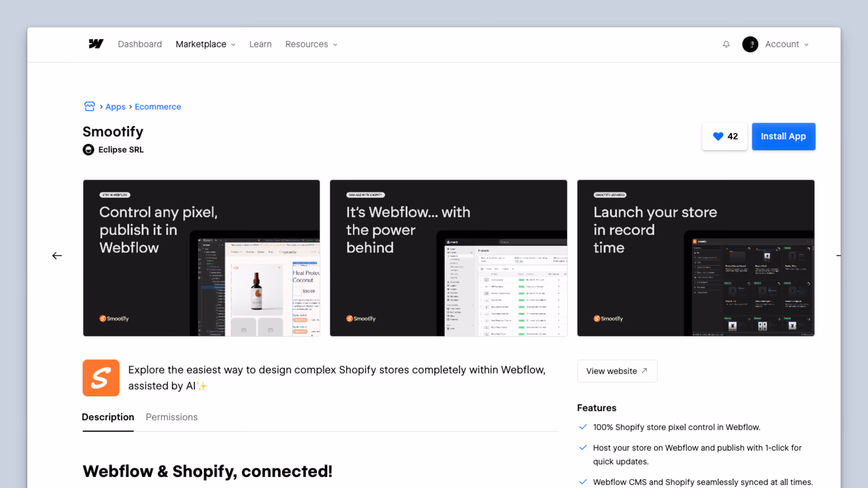Click the View website button

pyautogui.click(x=617, y=371)
